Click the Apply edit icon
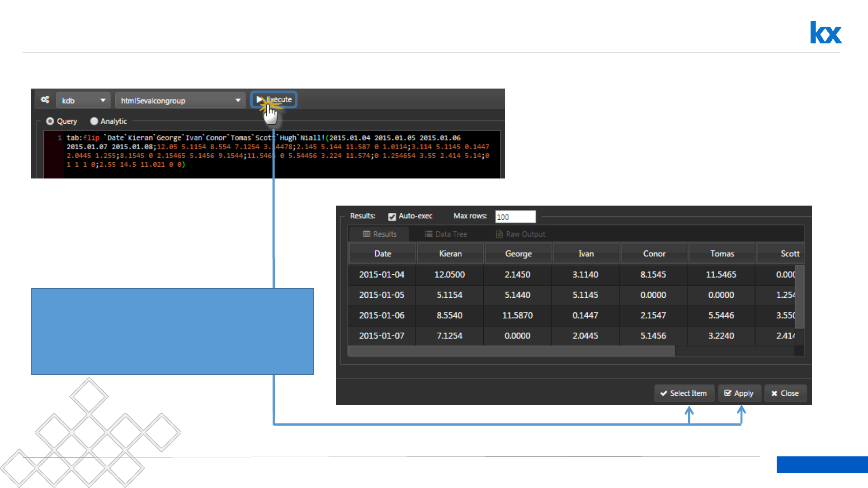The width and height of the screenshot is (868, 488). click(727, 394)
